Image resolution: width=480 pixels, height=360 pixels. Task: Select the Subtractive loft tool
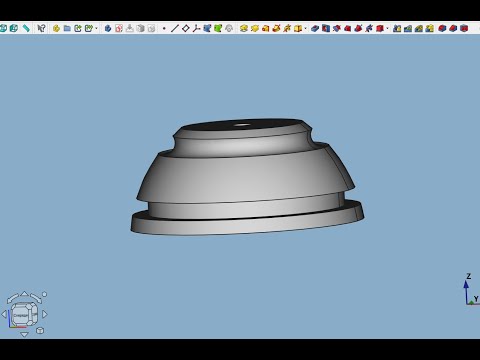click(347, 28)
